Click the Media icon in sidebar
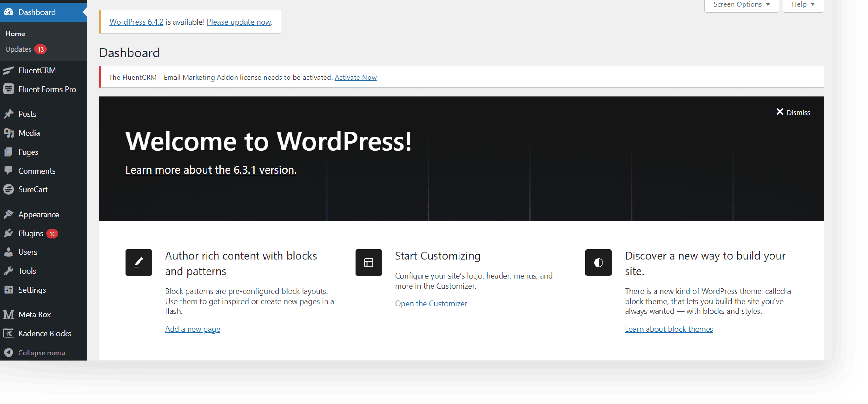Screen dimensions: 868x404 pyautogui.click(x=9, y=133)
